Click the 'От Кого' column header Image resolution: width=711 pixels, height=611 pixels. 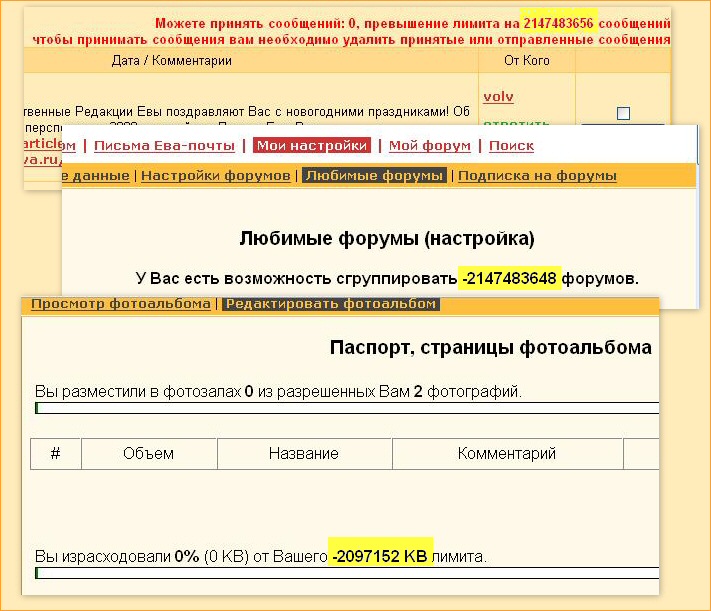click(526, 61)
